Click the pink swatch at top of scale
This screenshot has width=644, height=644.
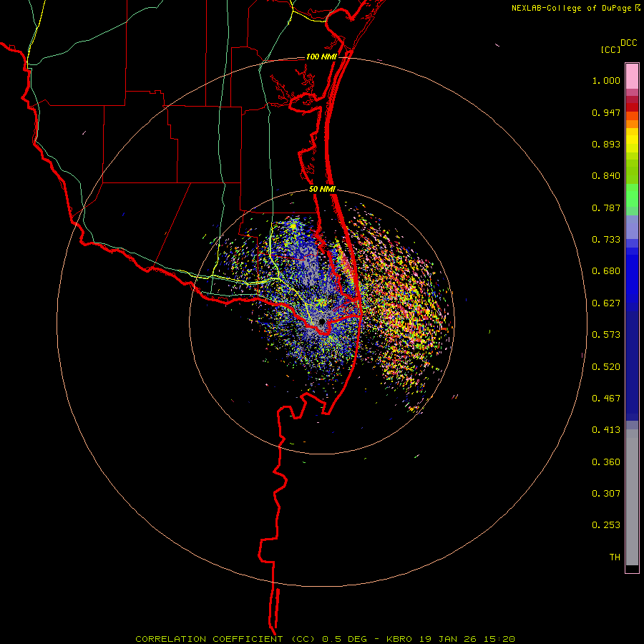pos(632,77)
